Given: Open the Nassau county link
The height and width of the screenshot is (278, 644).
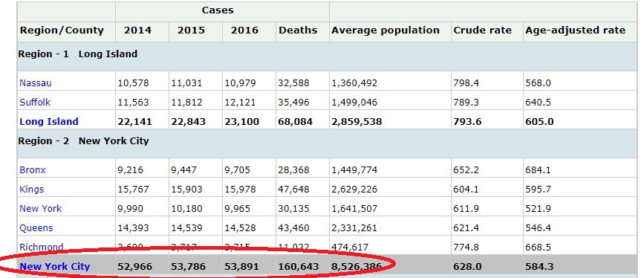Looking at the screenshot, I should coord(36,83).
